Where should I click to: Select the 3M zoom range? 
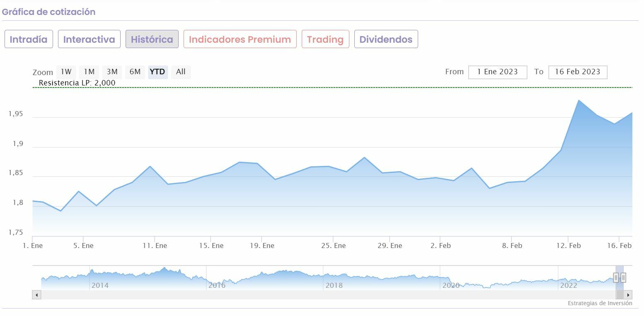(x=112, y=72)
